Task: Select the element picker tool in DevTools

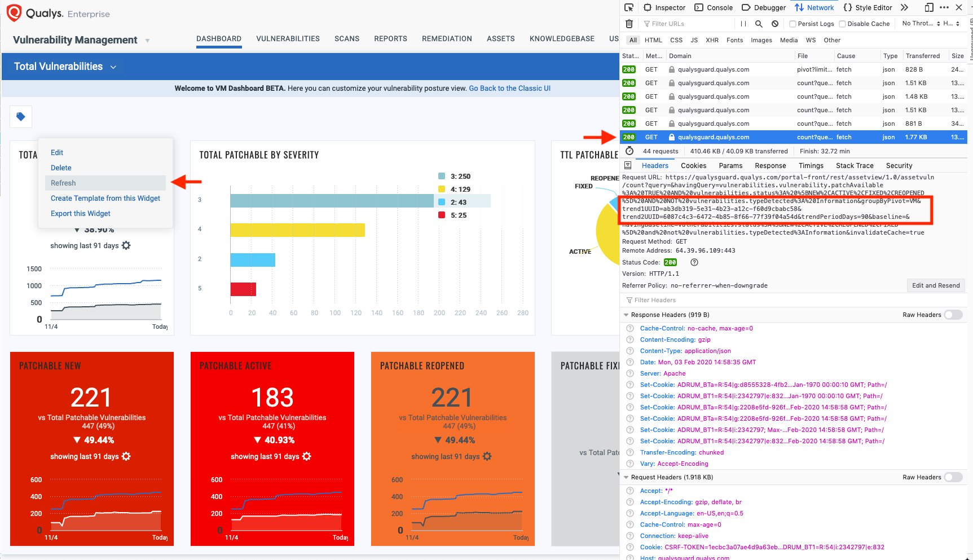Action: point(628,7)
